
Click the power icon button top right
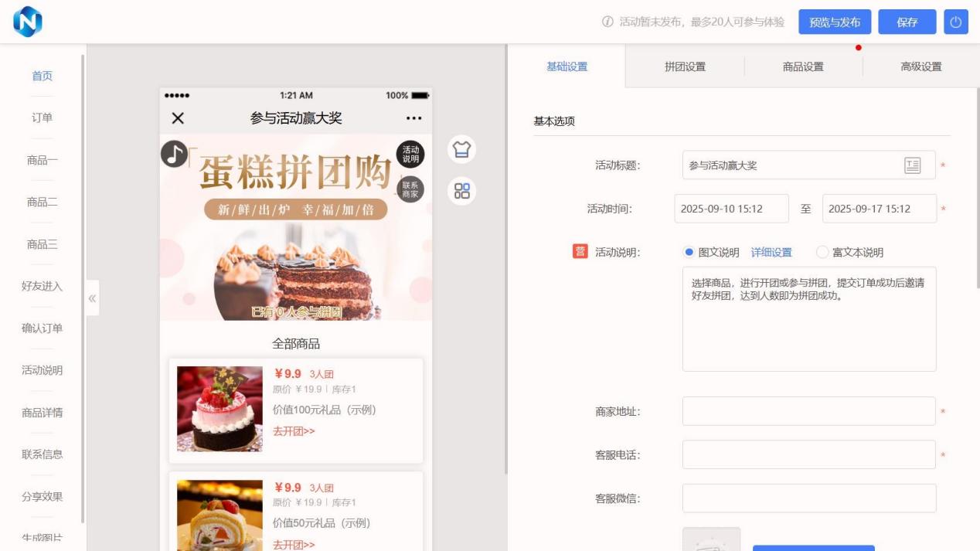pos(955,22)
